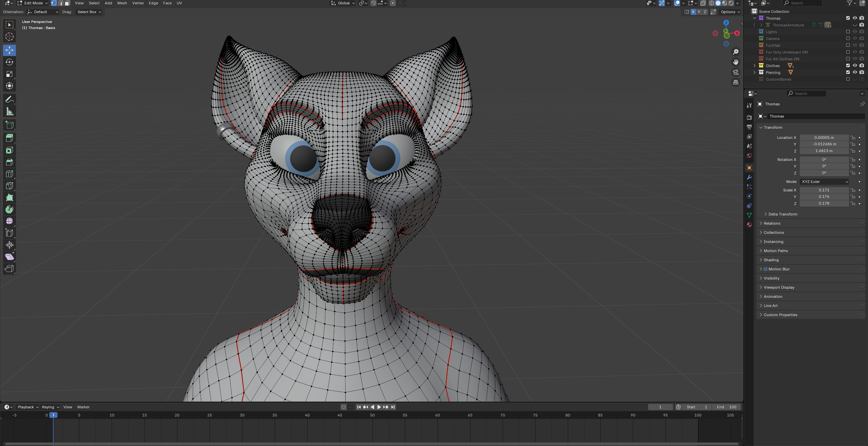Open the Drag Select Box dropdown
868x446 pixels.
(89, 12)
